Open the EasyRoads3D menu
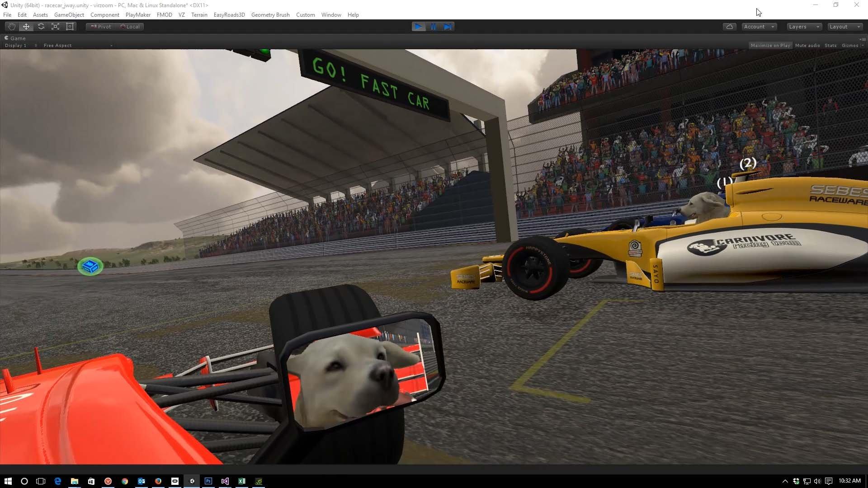The width and height of the screenshot is (868, 488). click(x=229, y=15)
